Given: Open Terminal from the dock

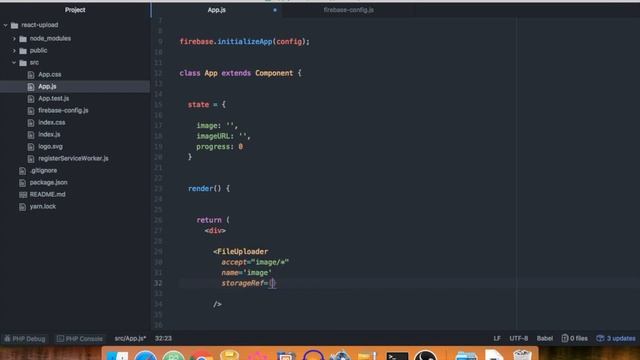Looking at the screenshot, I should tap(397, 356).
